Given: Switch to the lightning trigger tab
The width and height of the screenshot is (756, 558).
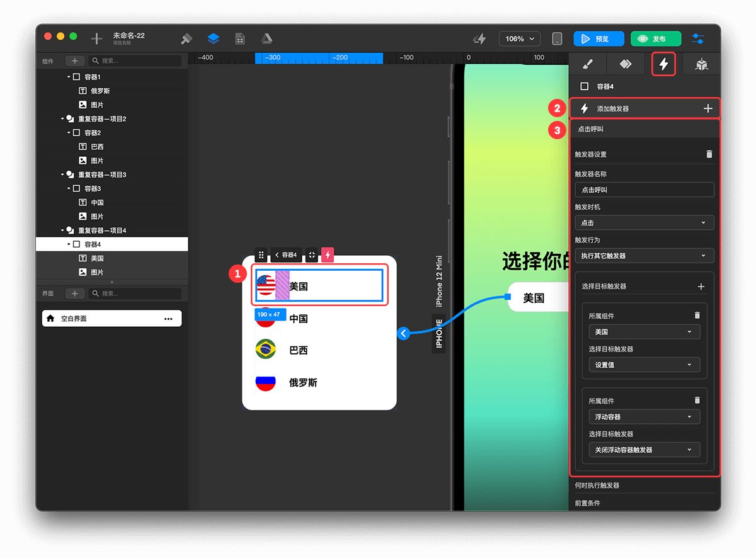Looking at the screenshot, I should click(663, 64).
